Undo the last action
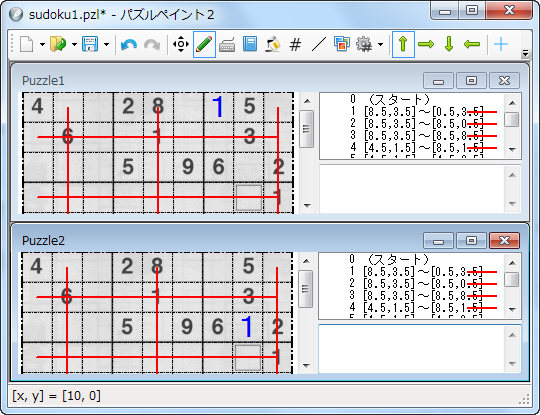 [x=129, y=45]
